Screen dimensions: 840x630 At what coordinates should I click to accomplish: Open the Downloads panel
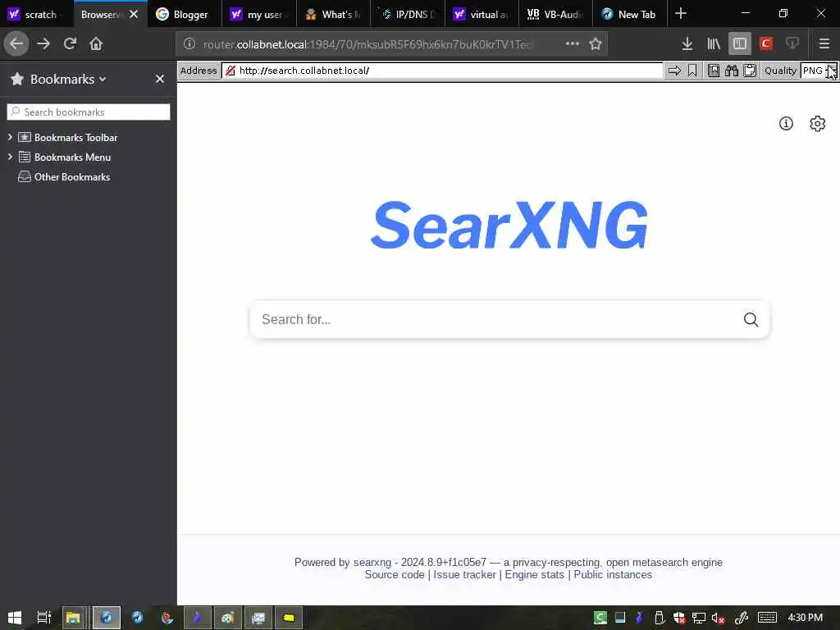point(687,43)
